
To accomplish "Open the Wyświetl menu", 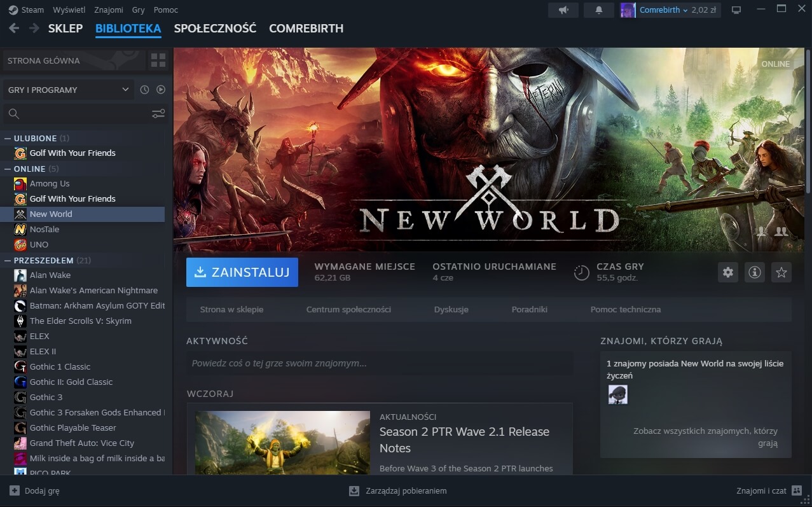I will tap(69, 10).
